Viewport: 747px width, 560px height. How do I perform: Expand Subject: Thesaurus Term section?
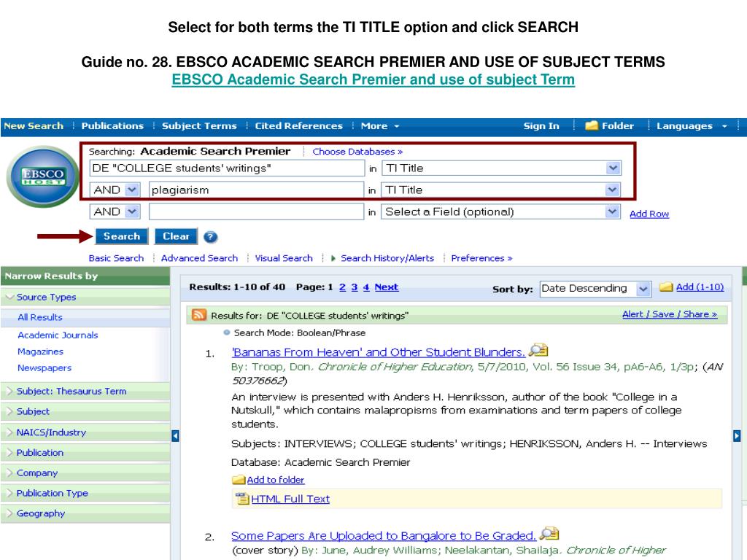tap(9, 391)
